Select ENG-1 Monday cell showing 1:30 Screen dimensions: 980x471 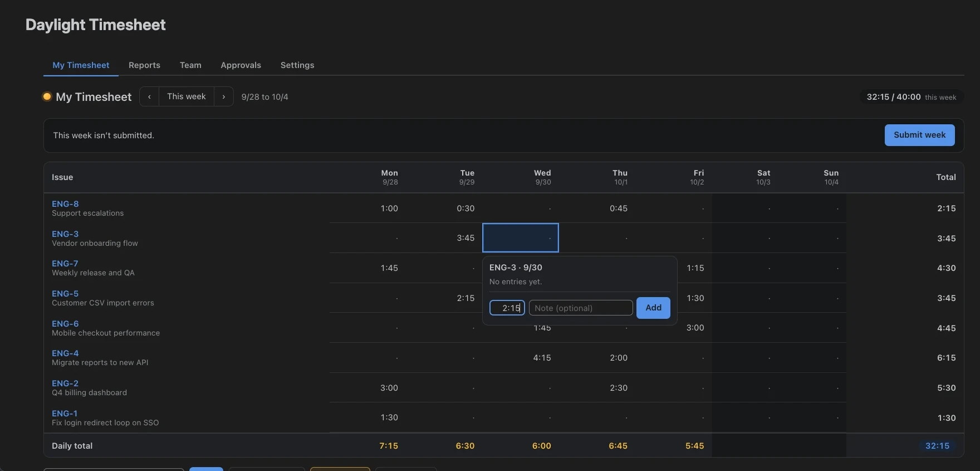(367, 417)
